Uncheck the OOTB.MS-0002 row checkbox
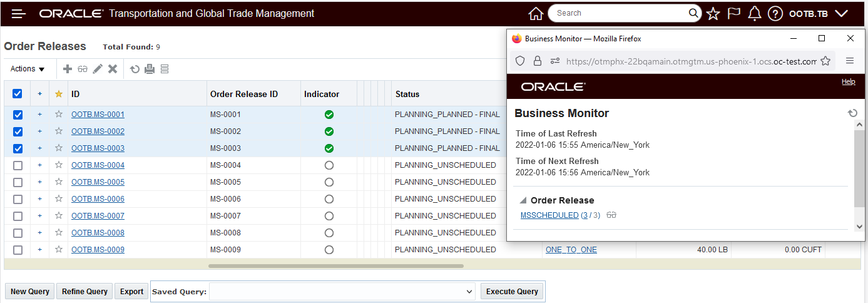 click(x=18, y=131)
